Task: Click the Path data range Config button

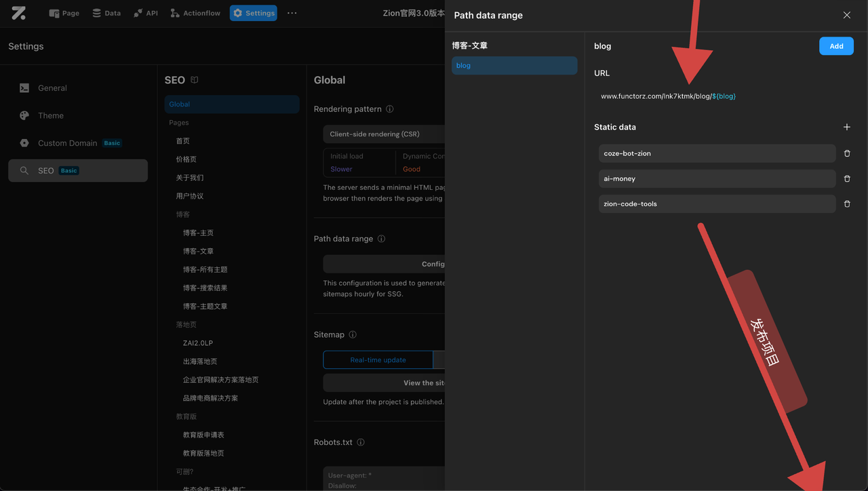Action: [384, 264]
